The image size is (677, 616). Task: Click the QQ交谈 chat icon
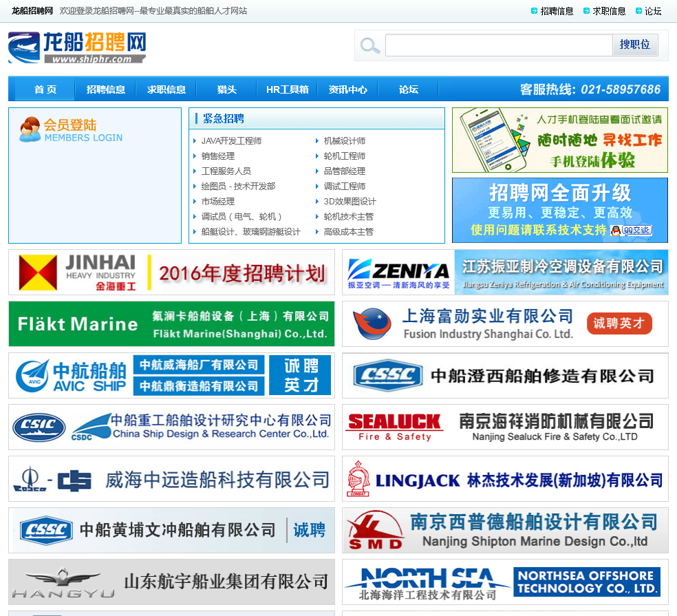tap(631, 231)
